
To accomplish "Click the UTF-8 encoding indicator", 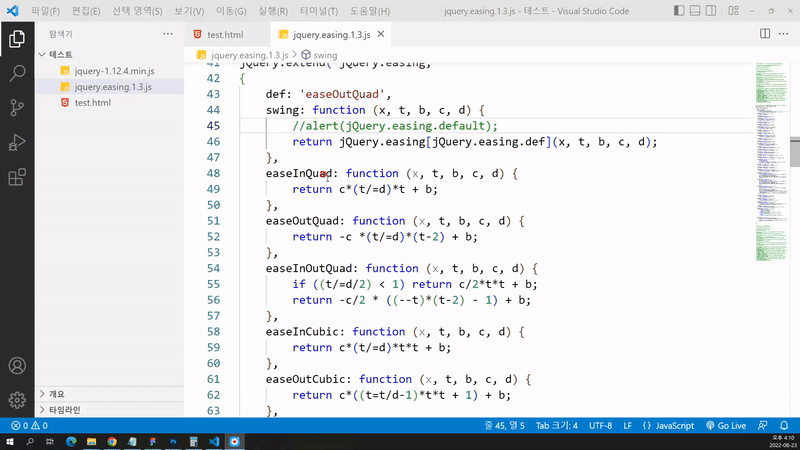I will point(601,426).
